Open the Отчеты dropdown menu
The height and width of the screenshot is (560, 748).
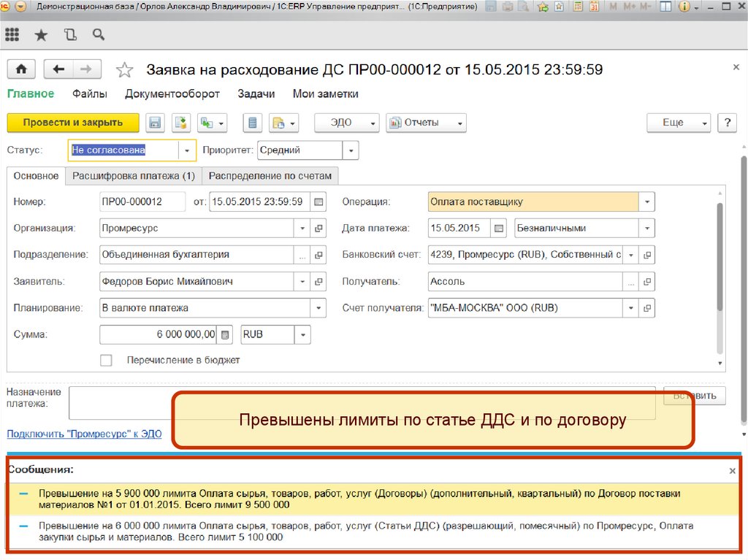(426, 123)
